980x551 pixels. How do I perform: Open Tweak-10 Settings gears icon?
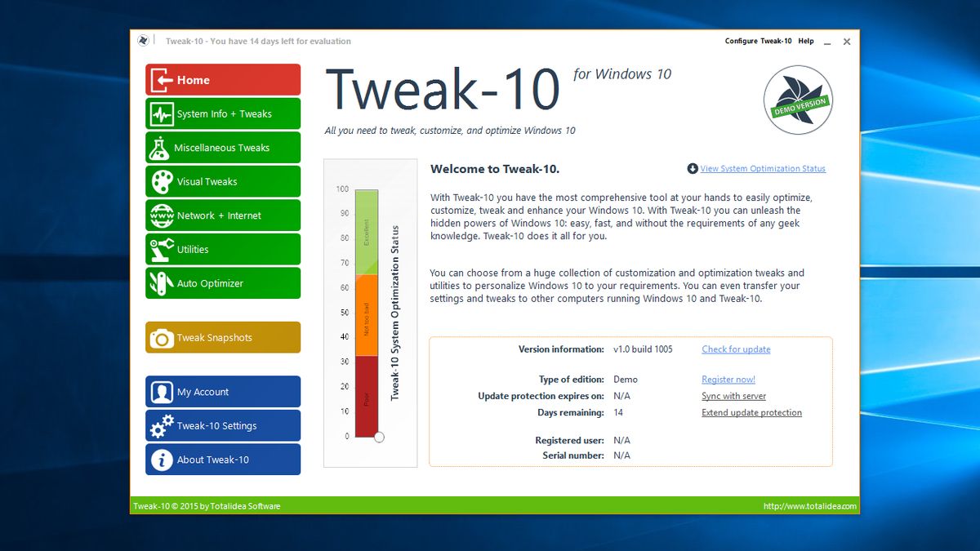162,425
